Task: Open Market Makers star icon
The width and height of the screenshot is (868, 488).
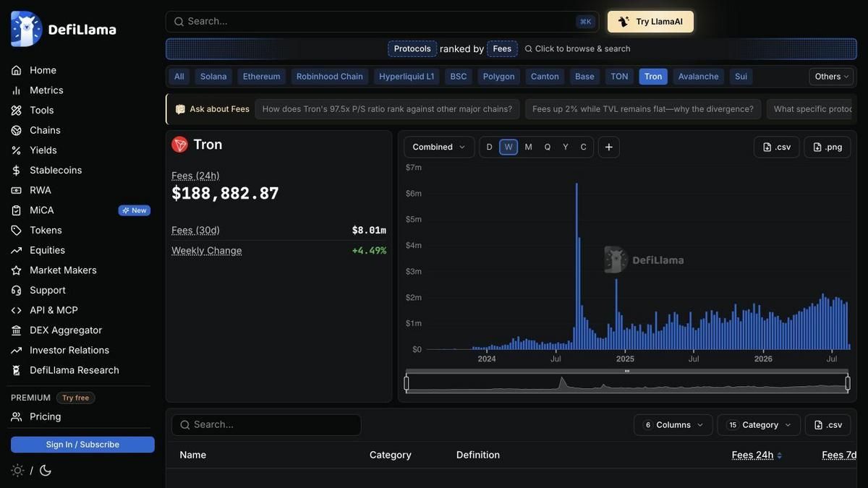Action: click(17, 270)
